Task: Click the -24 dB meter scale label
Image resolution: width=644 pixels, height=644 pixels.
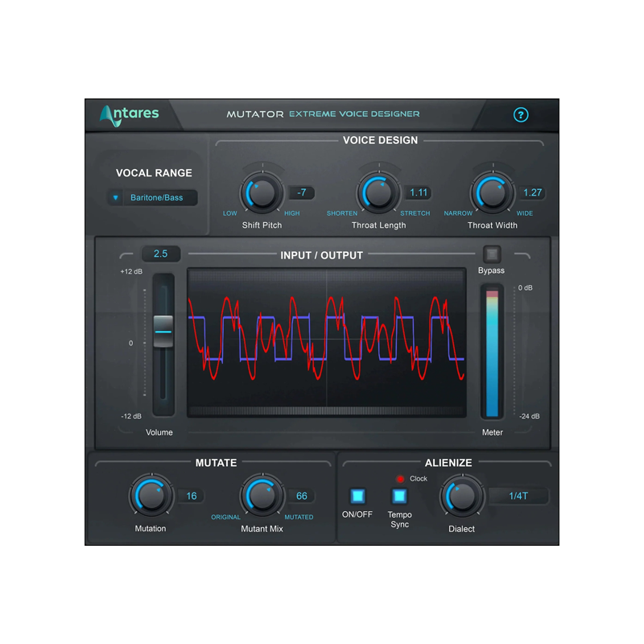Action: click(x=530, y=416)
